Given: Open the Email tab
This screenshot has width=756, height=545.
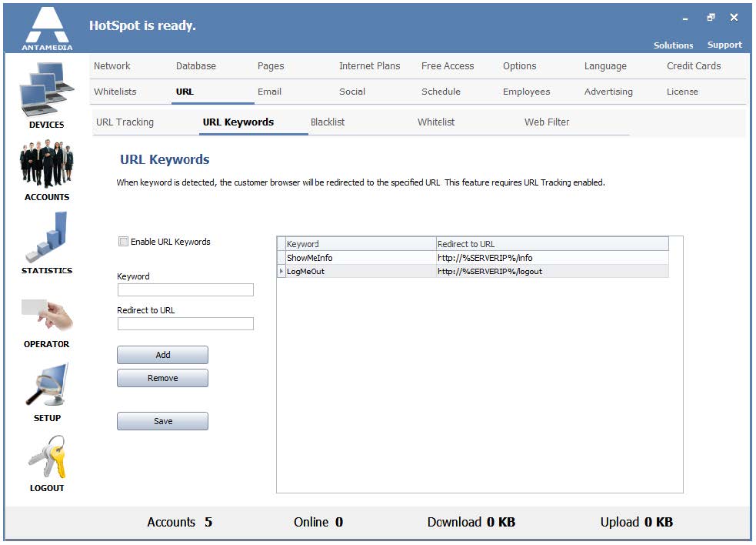Looking at the screenshot, I should pos(269,92).
